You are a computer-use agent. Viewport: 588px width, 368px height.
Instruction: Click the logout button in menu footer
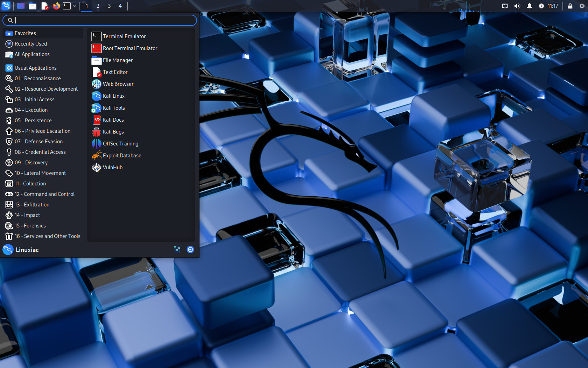[190, 250]
